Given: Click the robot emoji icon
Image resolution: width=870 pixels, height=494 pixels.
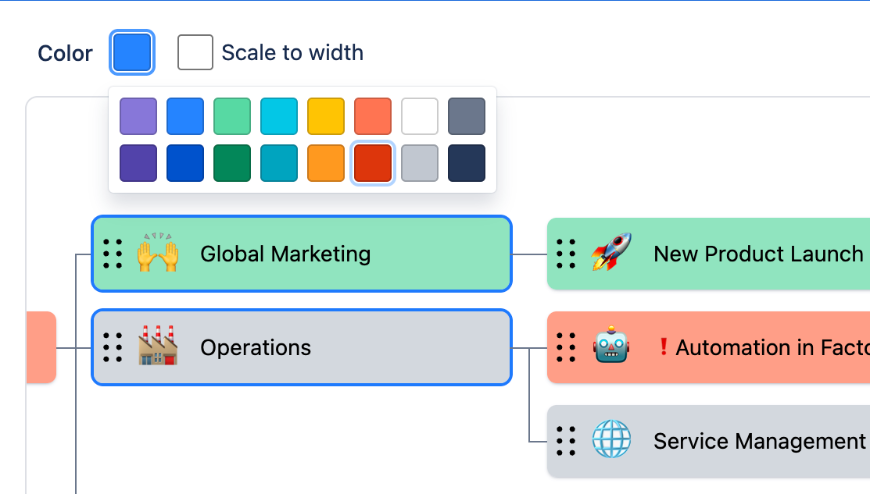Looking at the screenshot, I should 610,347.
